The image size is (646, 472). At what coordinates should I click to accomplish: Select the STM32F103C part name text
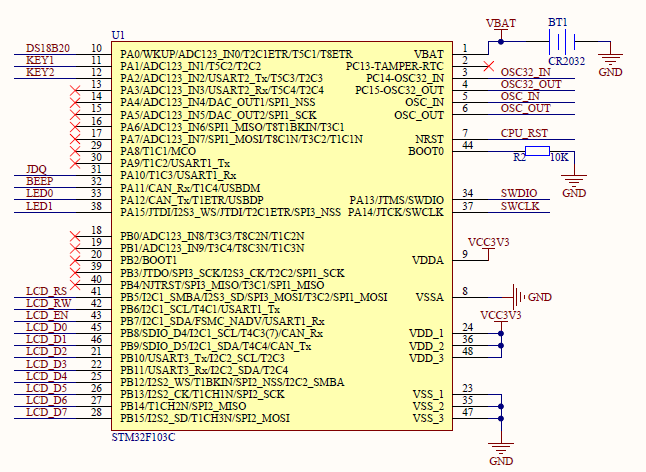pos(143,437)
